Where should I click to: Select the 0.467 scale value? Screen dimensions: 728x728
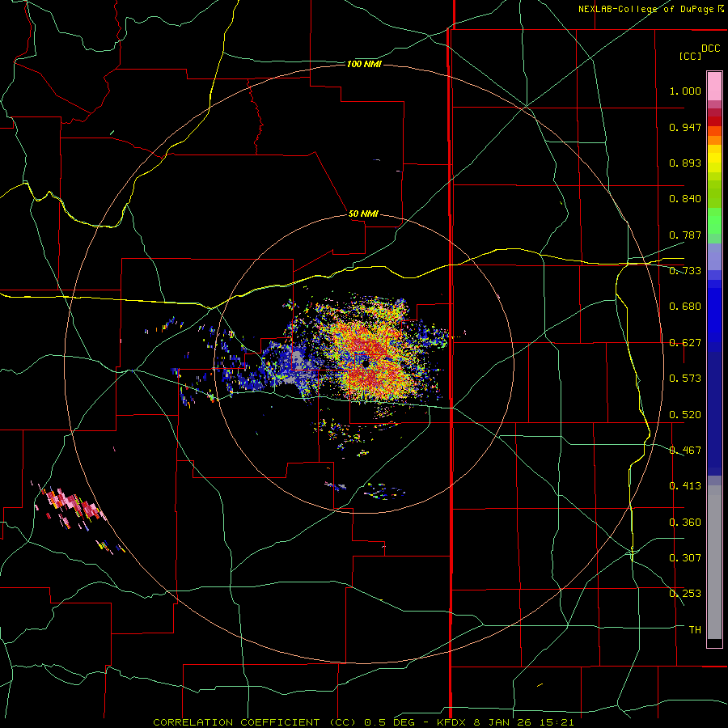coord(685,451)
